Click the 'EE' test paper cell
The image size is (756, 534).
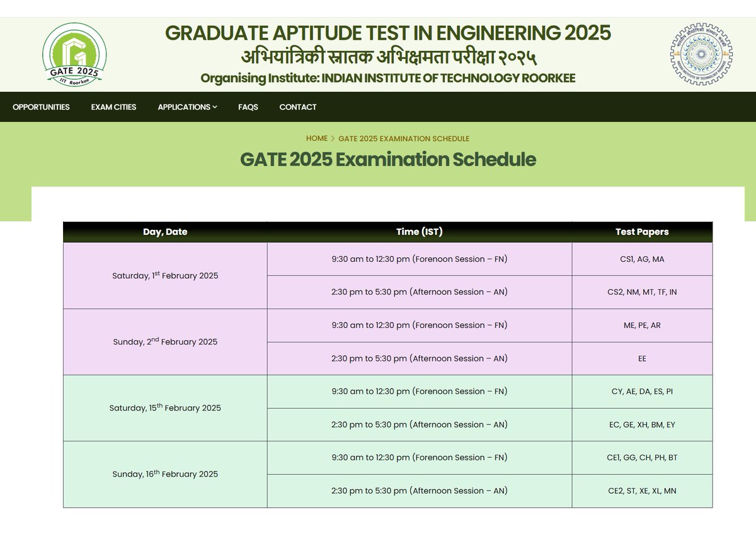coord(642,358)
